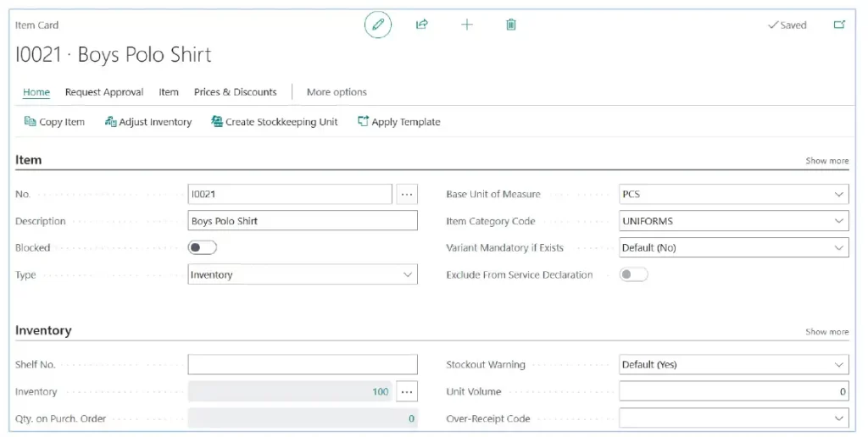Click the Inventory value 100
Image resolution: width=868 pixels, height=437 pixels.
[x=381, y=391]
